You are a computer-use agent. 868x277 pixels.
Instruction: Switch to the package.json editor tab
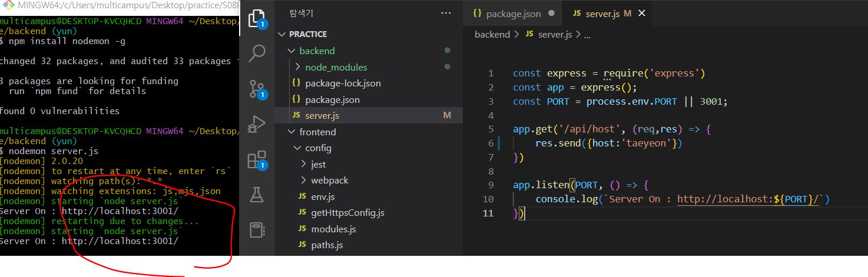coord(513,13)
